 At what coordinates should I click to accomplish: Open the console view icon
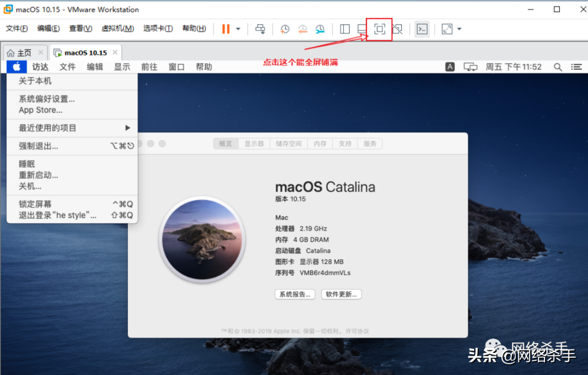(x=422, y=29)
